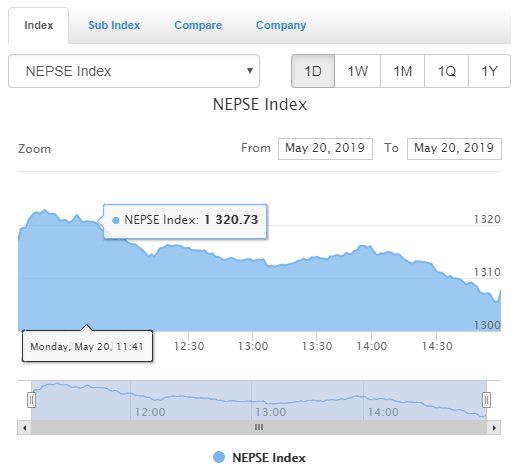
Task: Click the Zoom label
Action: coord(34,149)
